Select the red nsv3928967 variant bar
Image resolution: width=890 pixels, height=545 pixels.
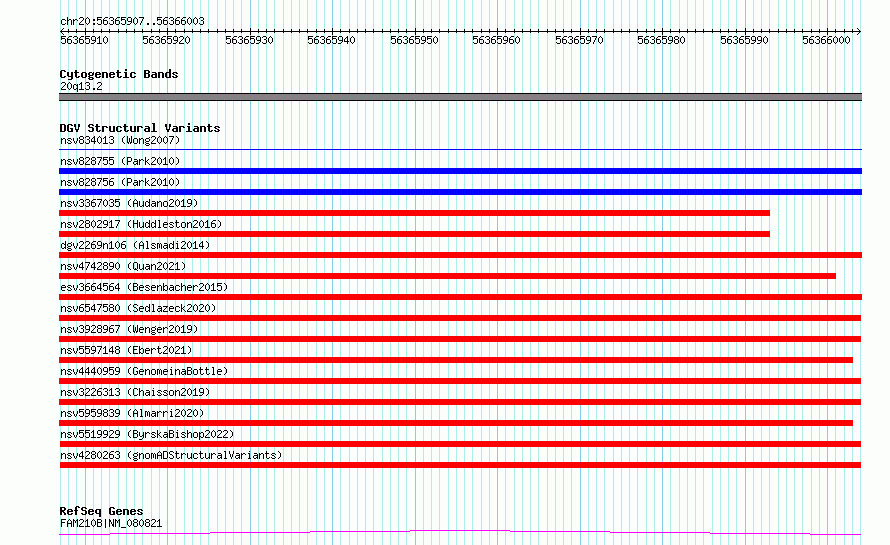point(460,339)
